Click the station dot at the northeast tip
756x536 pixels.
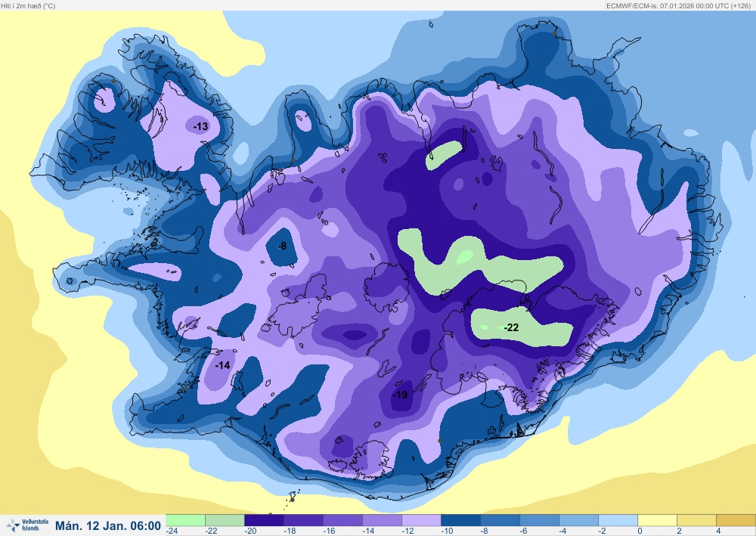[x=554, y=33]
